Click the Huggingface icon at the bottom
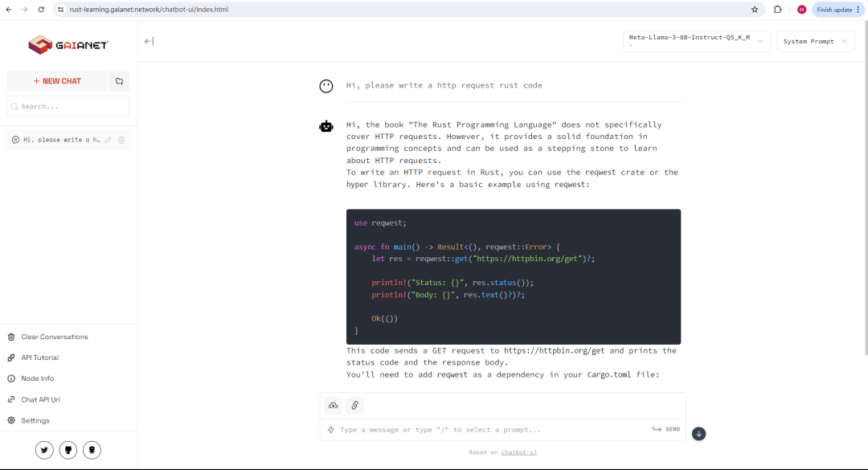This screenshot has width=868, height=470. tap(92, 450)
